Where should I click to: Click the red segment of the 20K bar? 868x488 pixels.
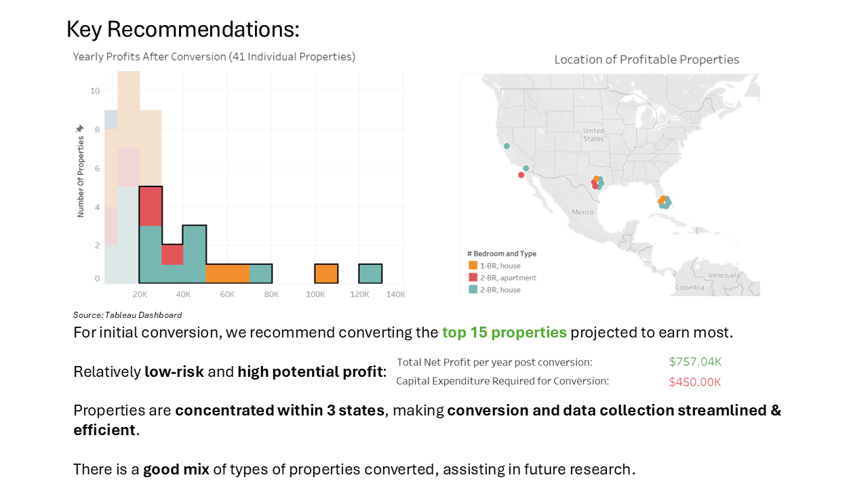[x=151, y=207]
